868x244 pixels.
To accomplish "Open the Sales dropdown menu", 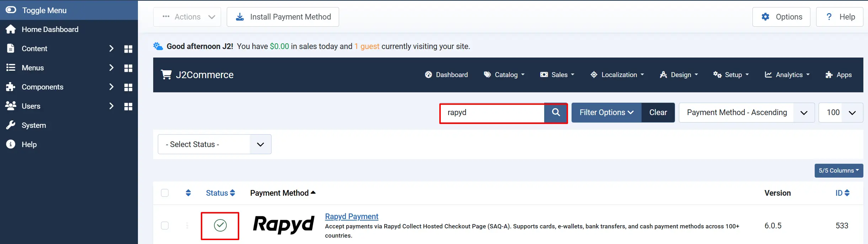I will click(x=557, y=75).
